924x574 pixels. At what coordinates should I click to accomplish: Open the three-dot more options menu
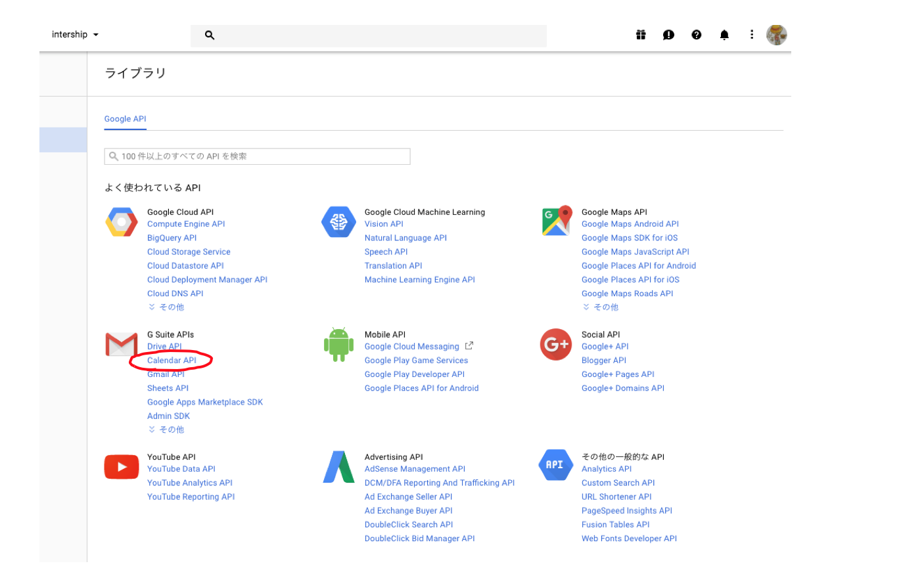tap(752, 34)
